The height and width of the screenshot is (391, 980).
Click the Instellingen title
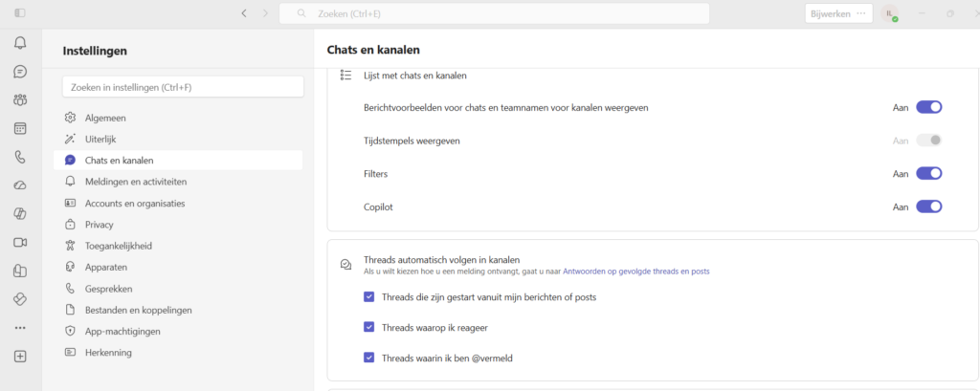point(95,52)
